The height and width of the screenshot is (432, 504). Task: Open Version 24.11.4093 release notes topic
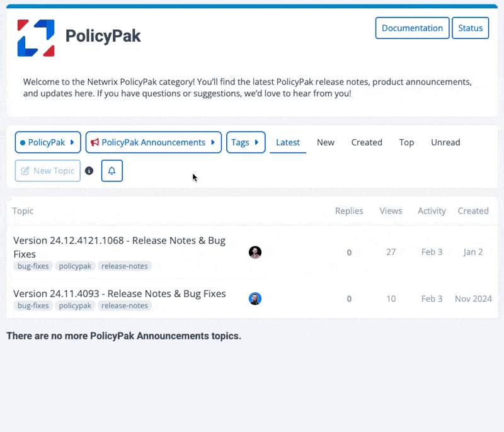pyautogui.click(x=119, y=293)
